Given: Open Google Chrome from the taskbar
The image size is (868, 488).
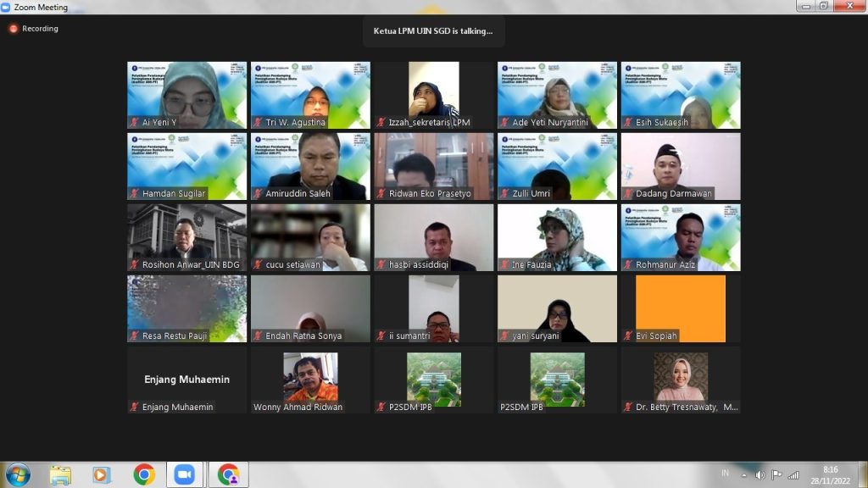Looking at the screenshot, I should (x=144, y=474).
